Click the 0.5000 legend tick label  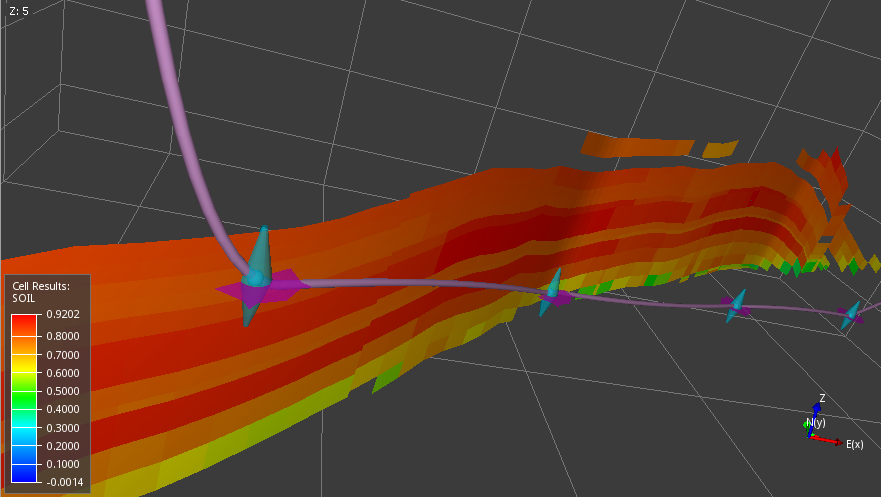[x=63, y=391]
